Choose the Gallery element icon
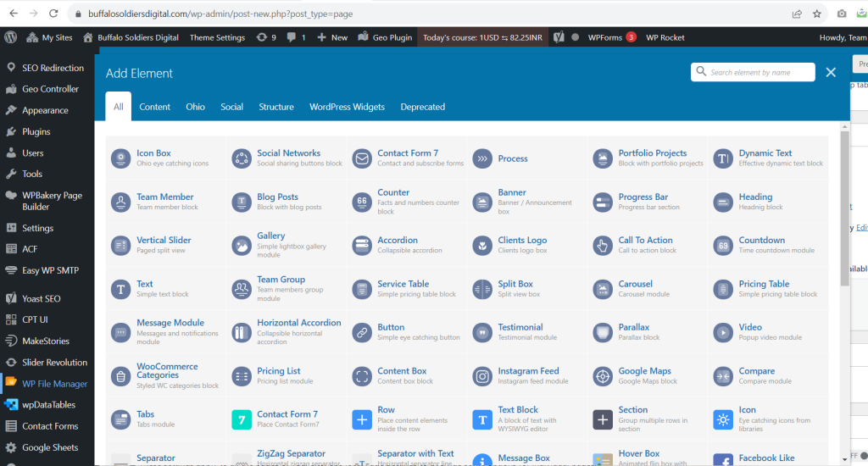Viewport: 868px width, 466px height. click(242, 246)
